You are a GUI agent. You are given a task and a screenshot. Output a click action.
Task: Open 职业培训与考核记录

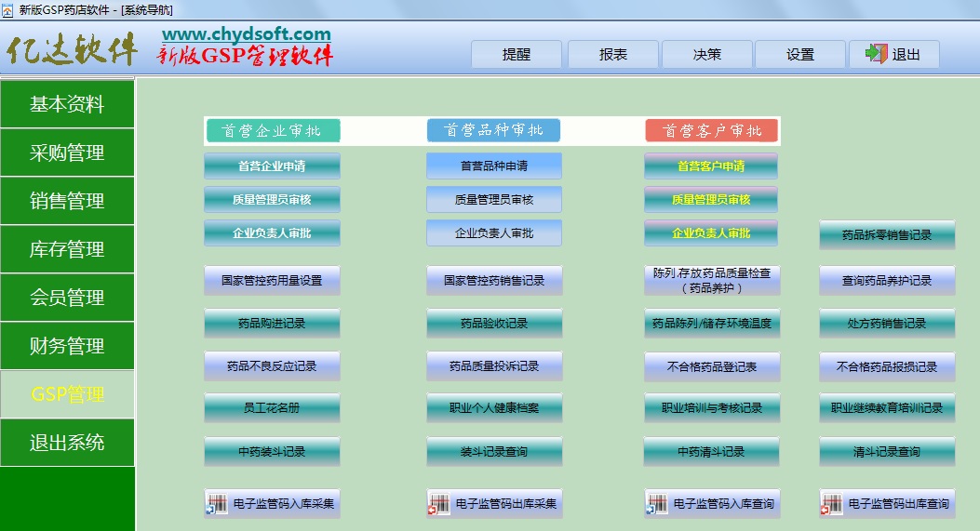(712, 408)
